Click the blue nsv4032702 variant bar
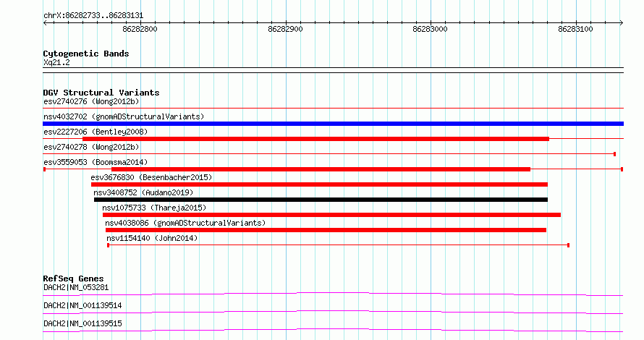 point(333,124)
